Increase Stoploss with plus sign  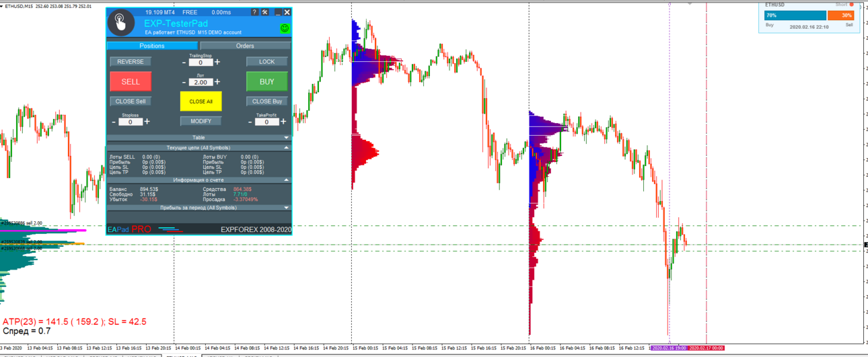tap(147, 122)
